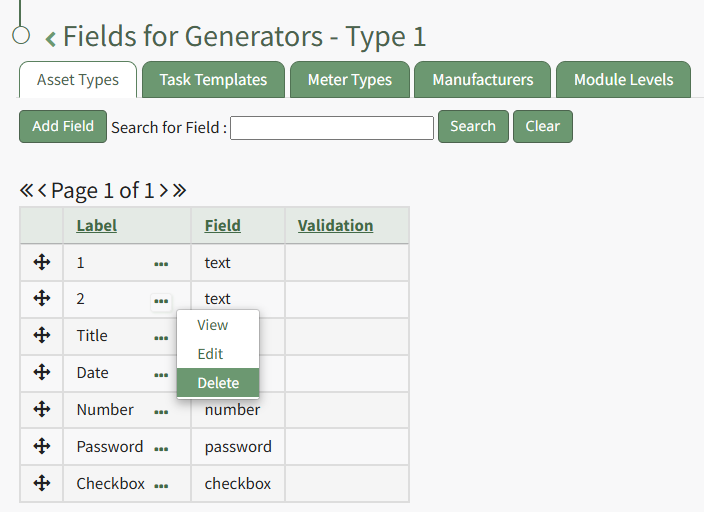Screen dimensions: 704x512
Task: Click the move icon for the Date row
Action: (x=42, y=372)
